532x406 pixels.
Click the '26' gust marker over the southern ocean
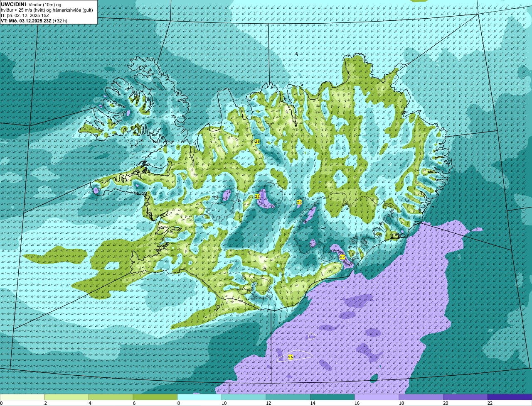click(291, 357)
